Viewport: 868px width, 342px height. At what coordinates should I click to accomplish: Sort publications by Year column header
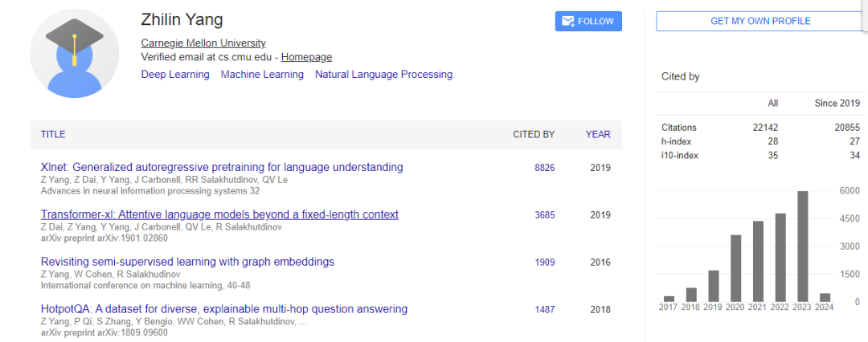[x=597, y=135]
